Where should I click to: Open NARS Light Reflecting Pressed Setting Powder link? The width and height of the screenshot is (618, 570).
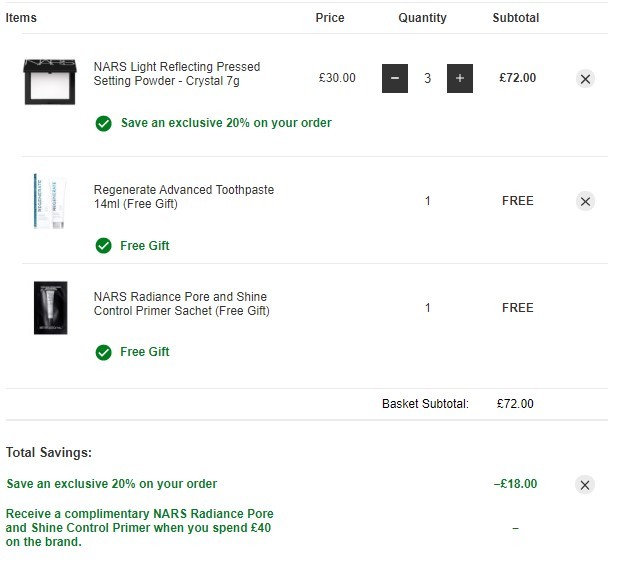pos(177,74)
